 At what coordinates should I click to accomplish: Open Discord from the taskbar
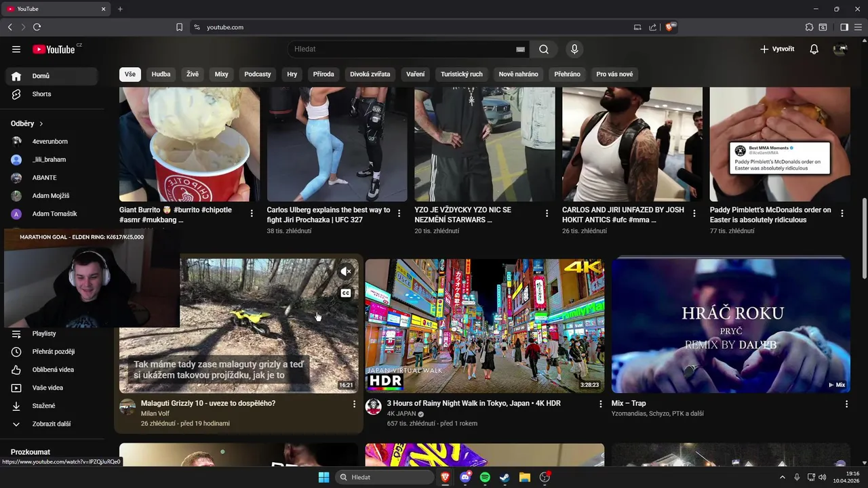coord(465,477)
